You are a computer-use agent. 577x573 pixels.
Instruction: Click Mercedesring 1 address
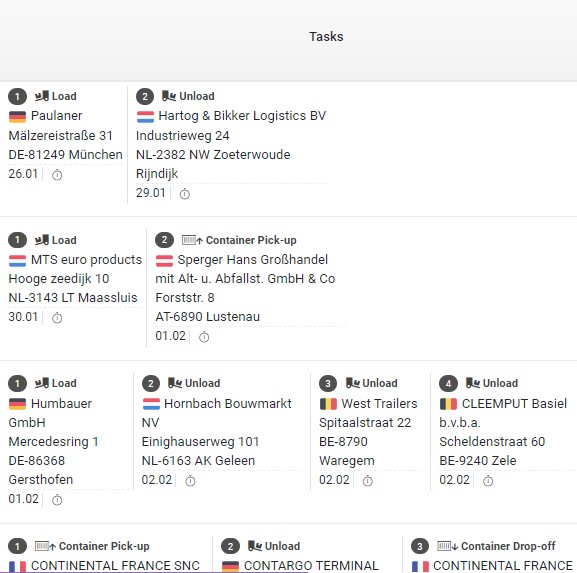pyautogui.click(x=53, y=442)
